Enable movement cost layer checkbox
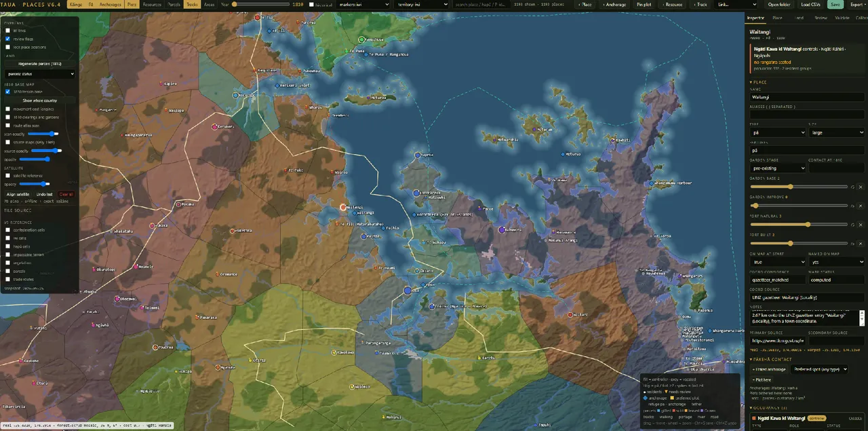 7,109
